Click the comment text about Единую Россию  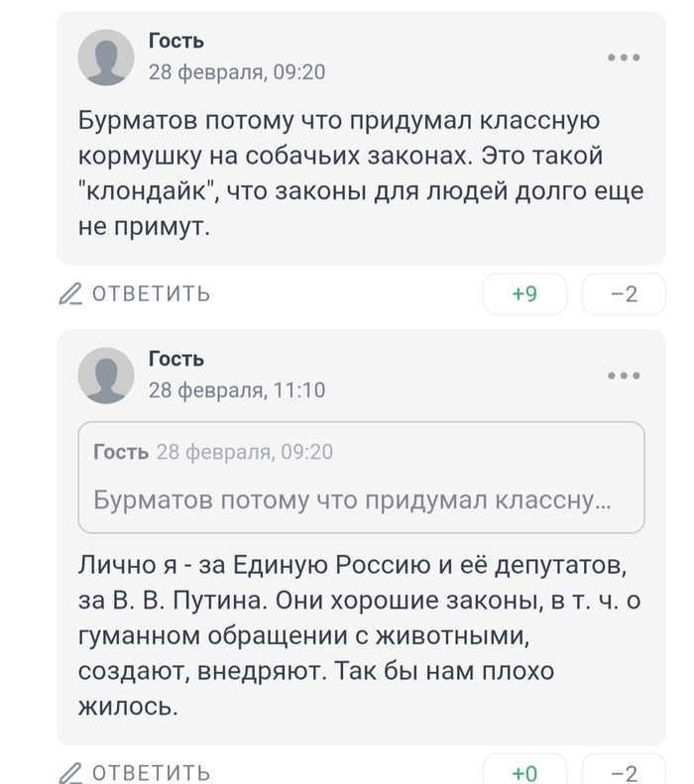(352, 635)
